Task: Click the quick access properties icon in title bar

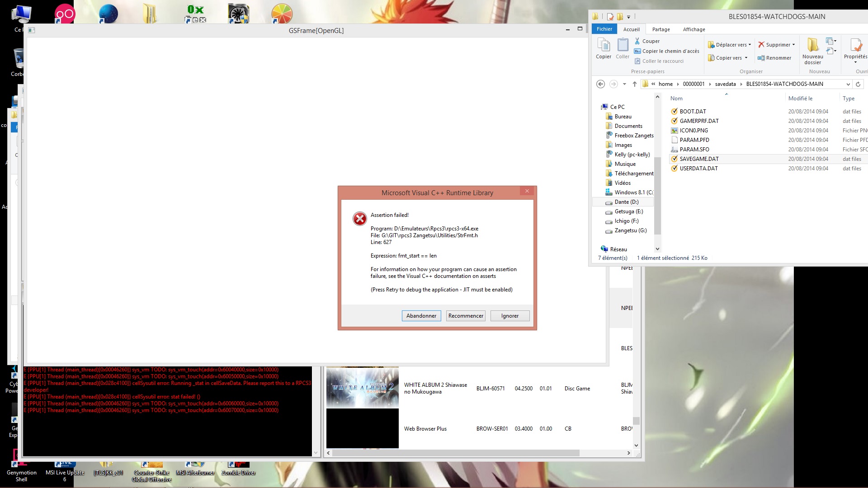Action: tap(610, 17)
